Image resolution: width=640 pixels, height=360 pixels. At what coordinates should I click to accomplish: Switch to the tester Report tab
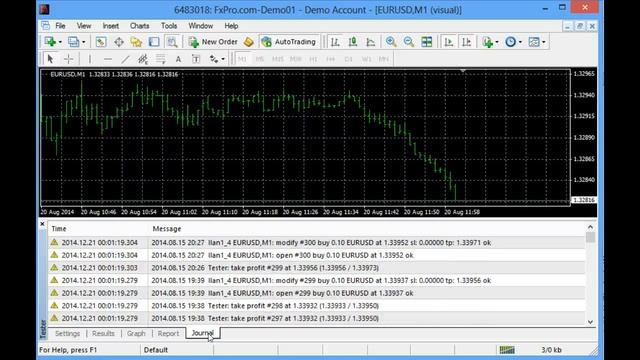(x=168, y=333)
